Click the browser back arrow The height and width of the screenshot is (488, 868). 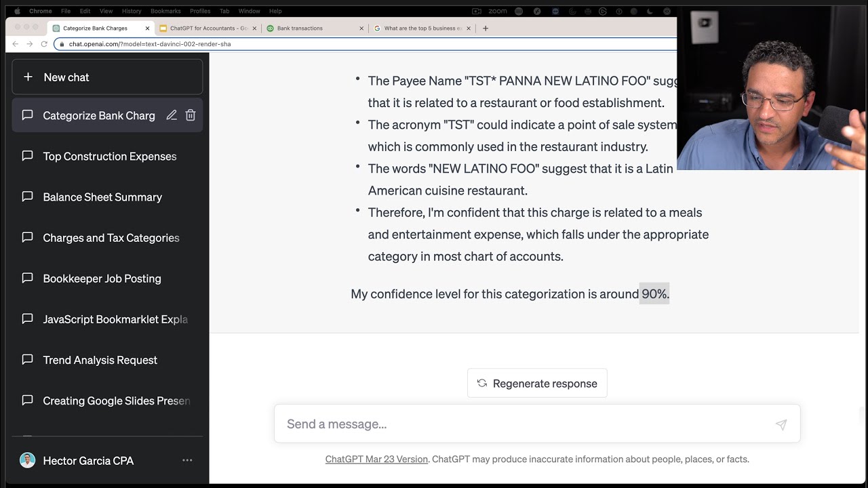pos(16,44)
